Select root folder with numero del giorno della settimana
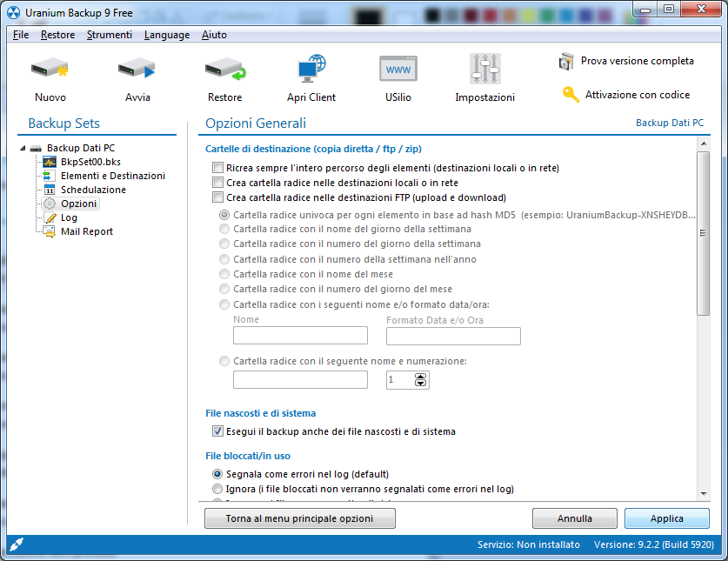728x561 pixels. coord(224,244)
